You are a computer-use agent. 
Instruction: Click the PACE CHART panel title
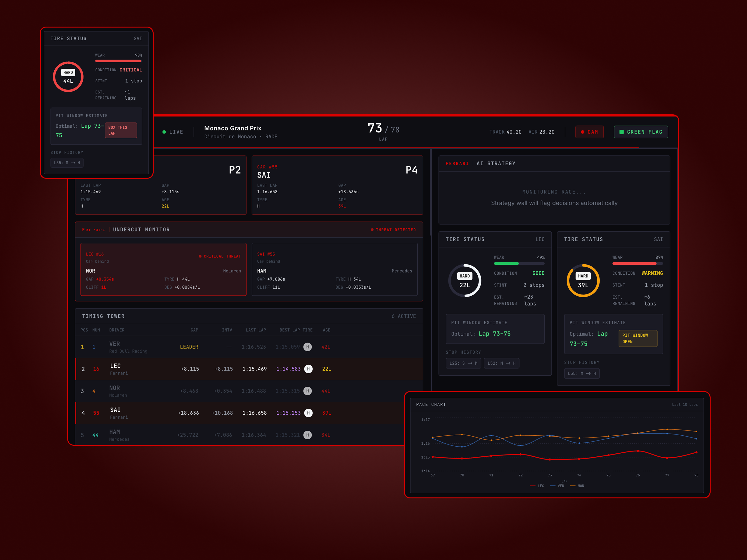(431, 404)
